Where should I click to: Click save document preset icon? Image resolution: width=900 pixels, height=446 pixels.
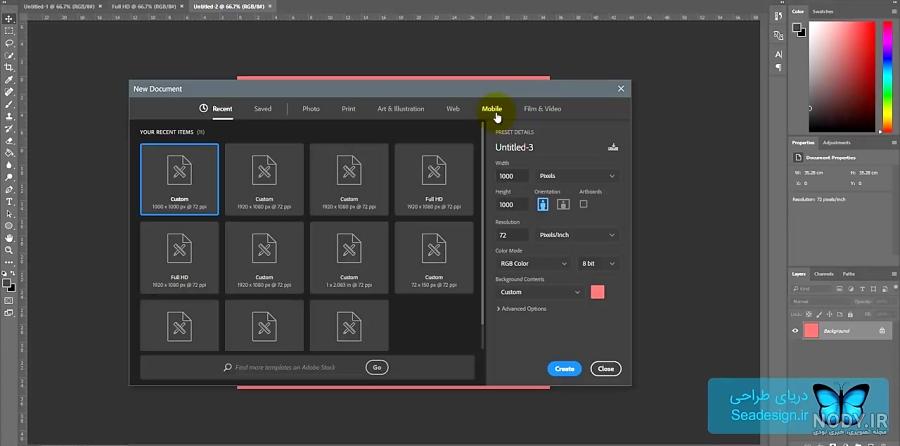click(x=613, y=147)
